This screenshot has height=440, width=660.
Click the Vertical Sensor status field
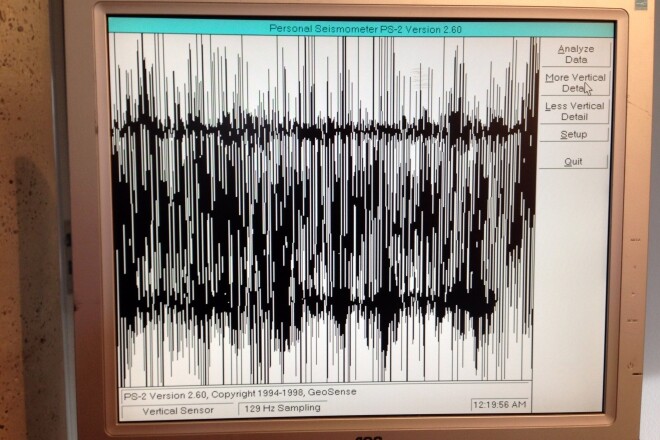tap(178, 411)
